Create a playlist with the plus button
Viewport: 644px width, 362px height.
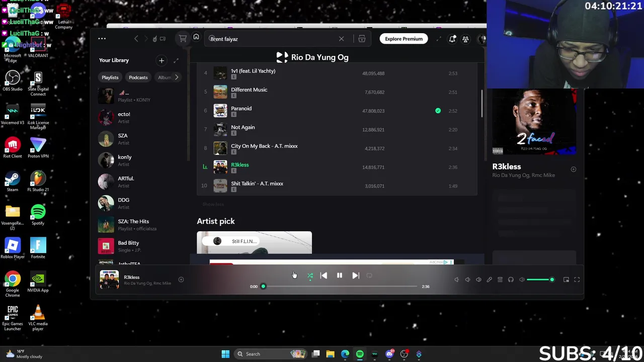(x=162, y=60)
